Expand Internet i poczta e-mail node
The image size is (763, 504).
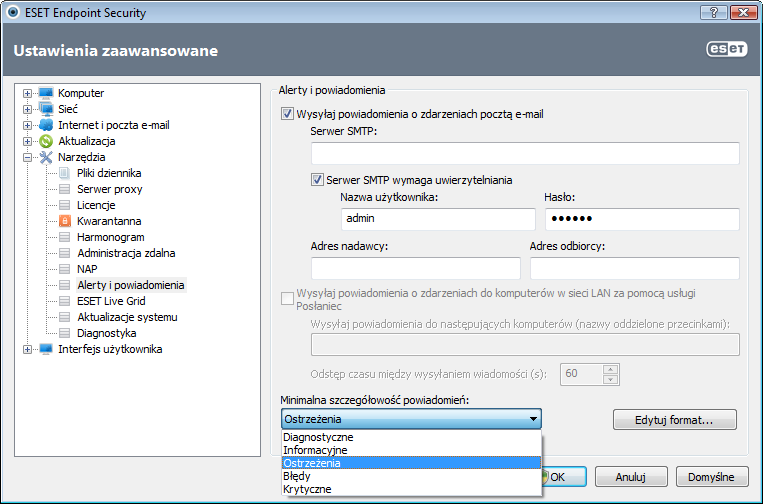(x=28, y=125)
